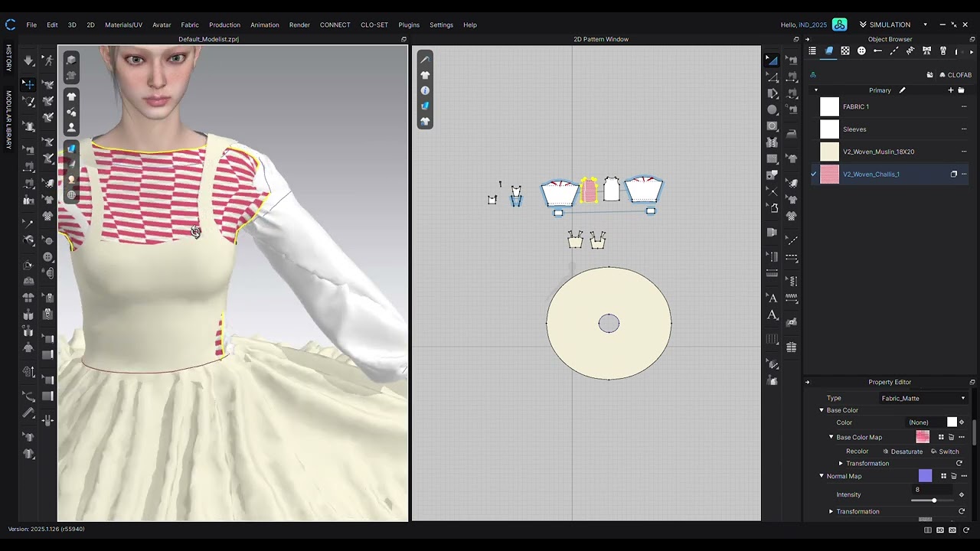Click the Base Color white swatch

pyautogui.click(x=952, y=422)
